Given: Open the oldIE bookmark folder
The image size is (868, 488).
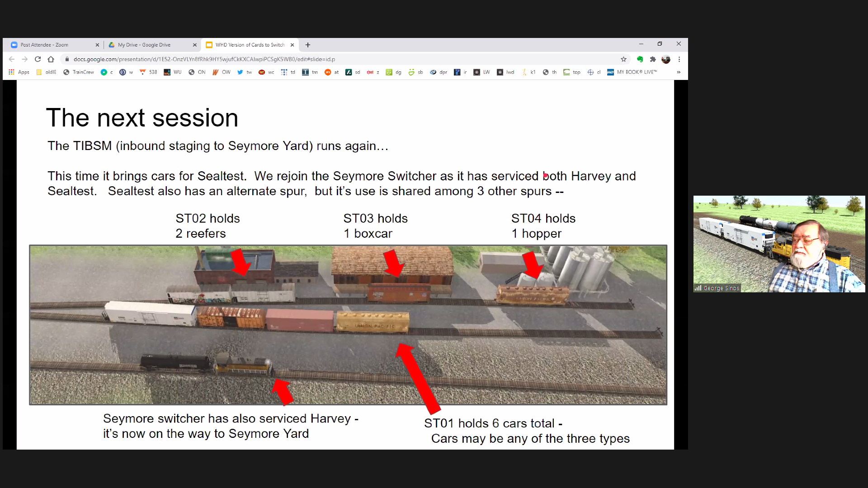Looking at the screenshot, I should point(47,72).
